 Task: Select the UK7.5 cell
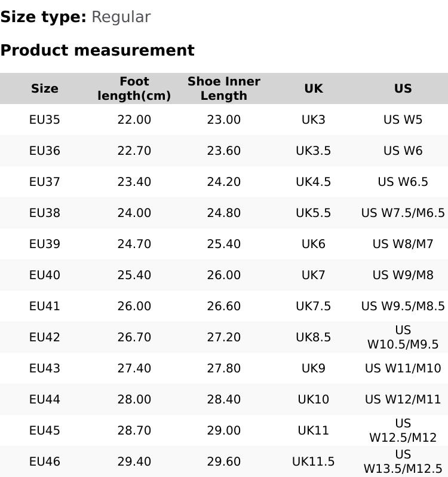(314, 306)
